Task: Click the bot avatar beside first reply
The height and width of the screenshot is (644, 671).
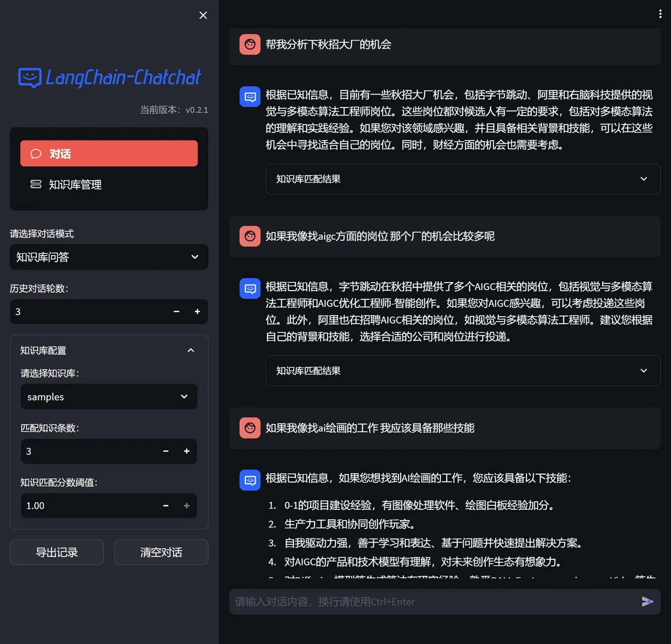Action: (250, 96)
